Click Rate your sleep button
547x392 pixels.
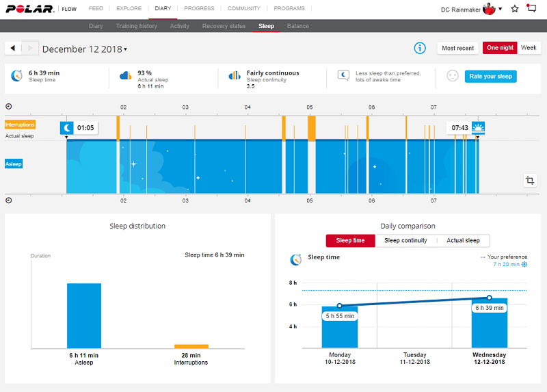coord(490,76)
